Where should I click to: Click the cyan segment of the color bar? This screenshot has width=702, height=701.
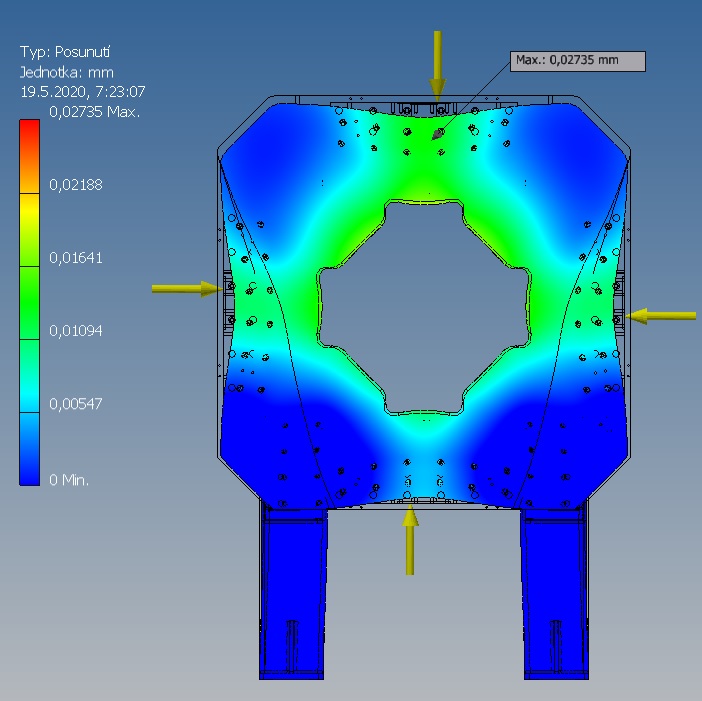[30, 376]
